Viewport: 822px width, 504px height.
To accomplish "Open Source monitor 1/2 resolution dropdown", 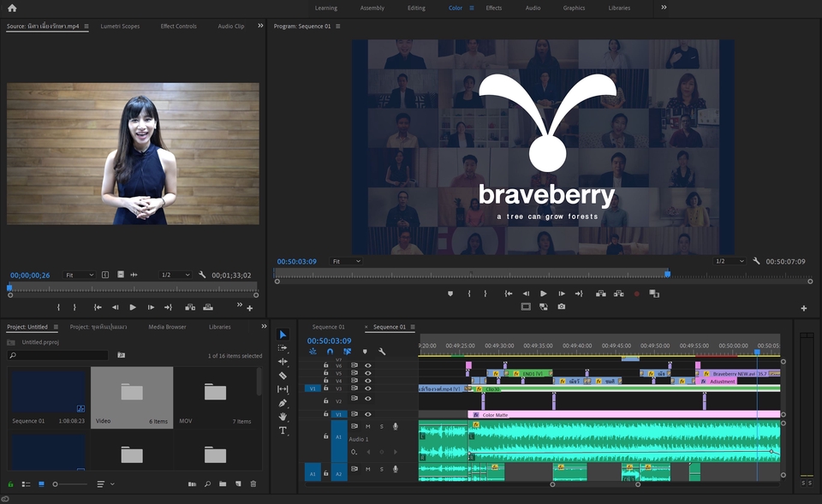I will click(175, 275).
